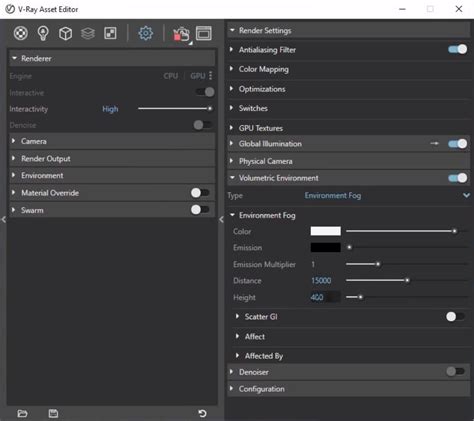
Task: Click the white fog Color swatch
Action: [326, 231]
